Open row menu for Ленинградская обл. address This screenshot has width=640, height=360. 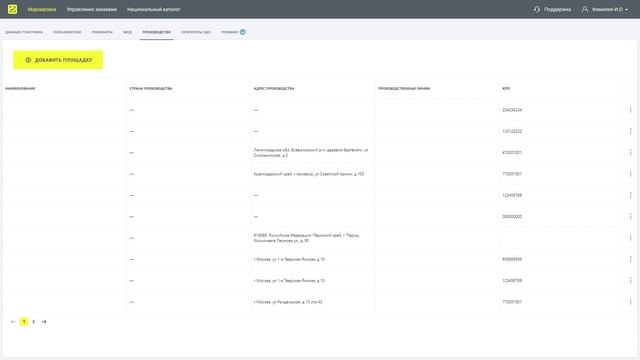[x=630, y=152]
